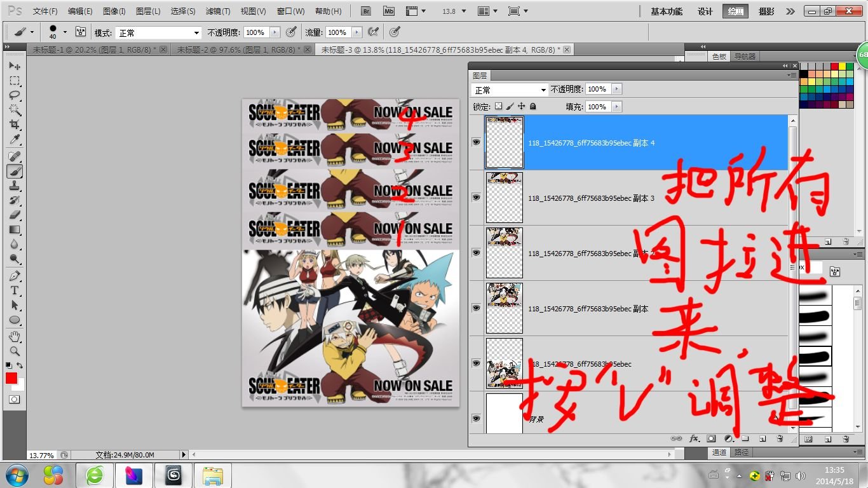Select the Hand tool
Image resolution: width=868 pixels, height=488 pixels.
(15, 336)
